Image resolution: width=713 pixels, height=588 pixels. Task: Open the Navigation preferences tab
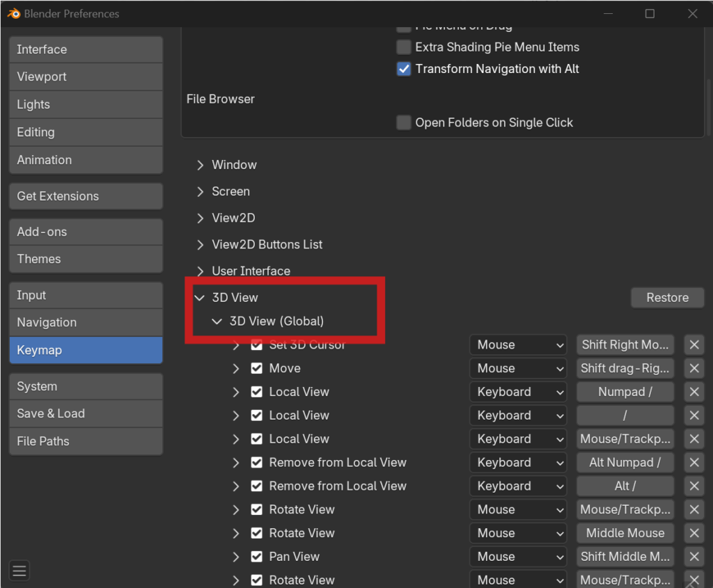coord(86,322)
